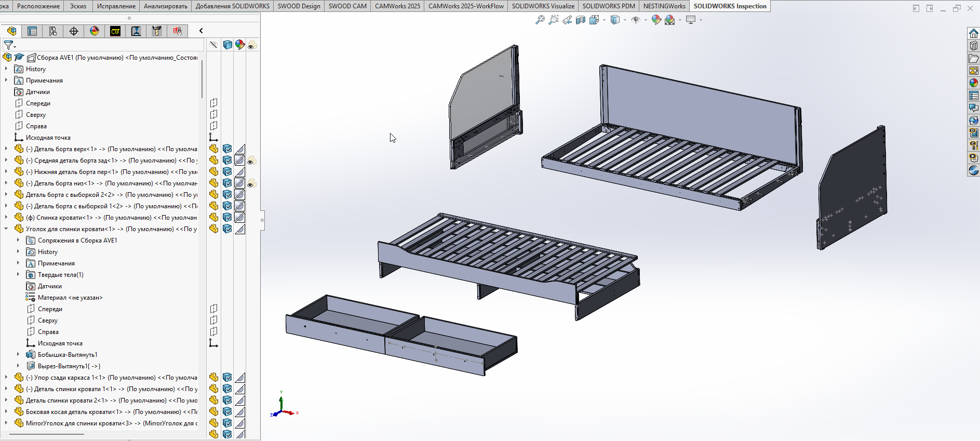Toggle display mode for Деталь борта верх

tap(227, 149)
